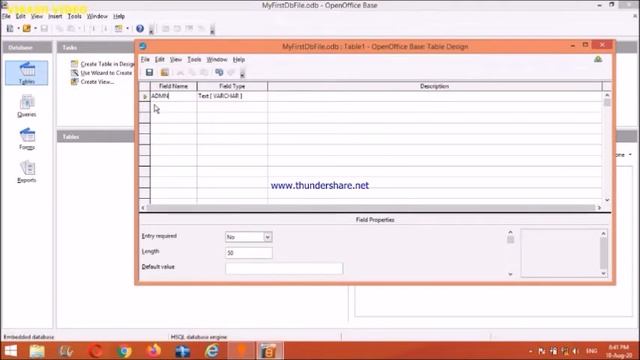Screen dimensions: 640x360
Task: Expand the Table Design toolbar options arrow
Action: (242, 73)
